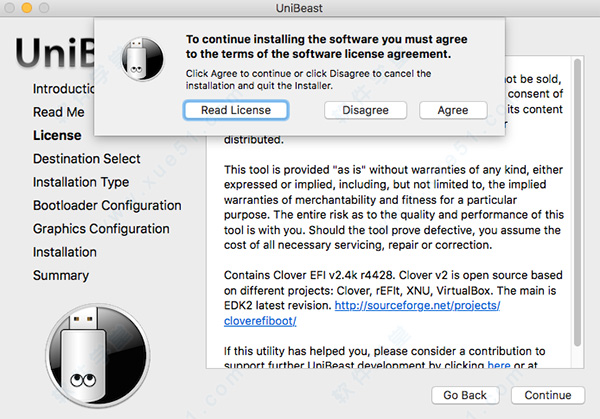
Task: Select the Summary step in sidebar
Action: (x=61, y=276)
